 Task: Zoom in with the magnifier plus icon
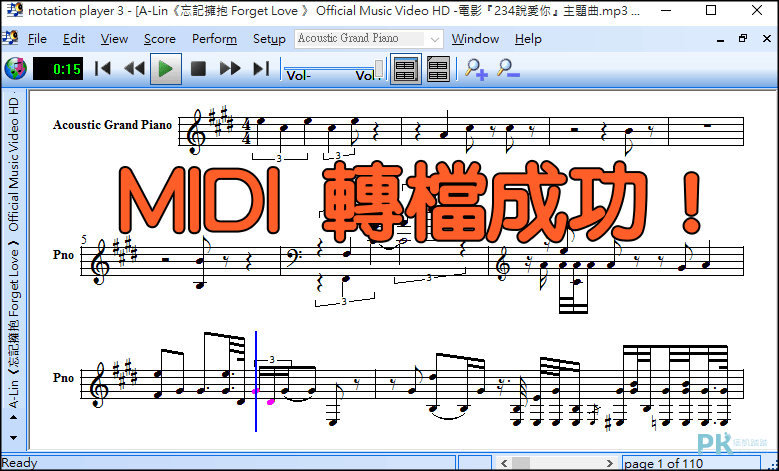tap(476, 69)
